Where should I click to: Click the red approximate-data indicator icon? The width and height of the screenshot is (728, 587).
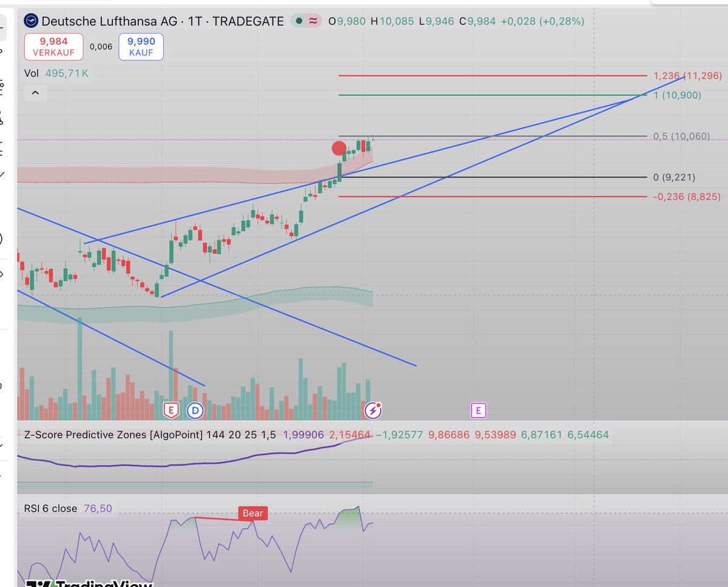313,21
